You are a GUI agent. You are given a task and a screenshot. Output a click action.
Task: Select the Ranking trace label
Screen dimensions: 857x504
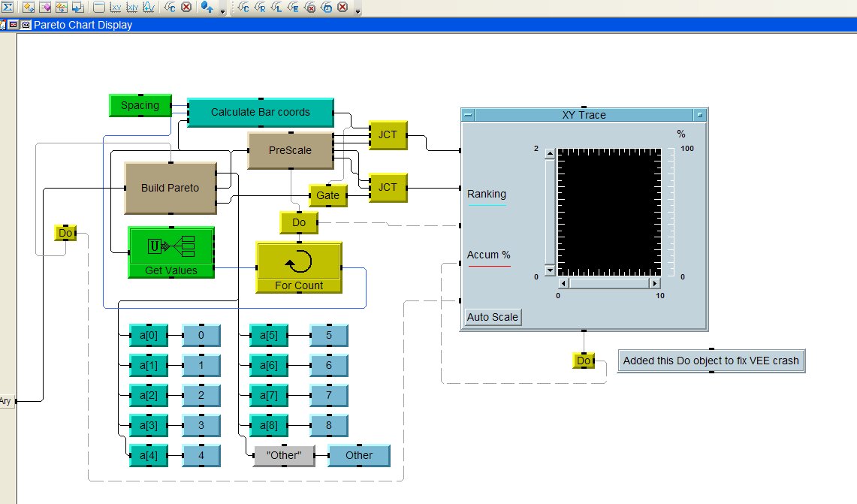(487, 194)
